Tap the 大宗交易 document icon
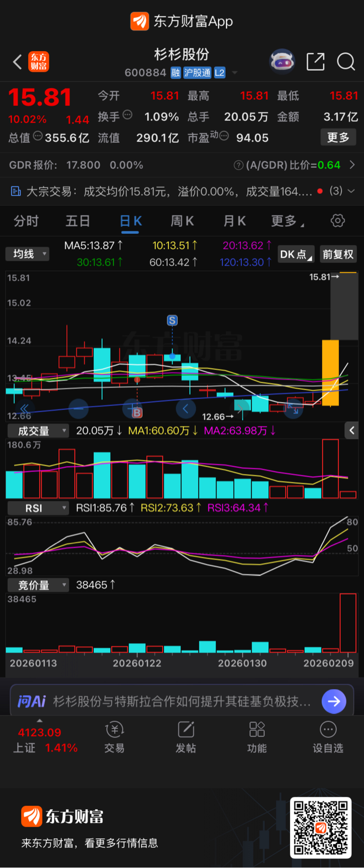 [16, 191]
